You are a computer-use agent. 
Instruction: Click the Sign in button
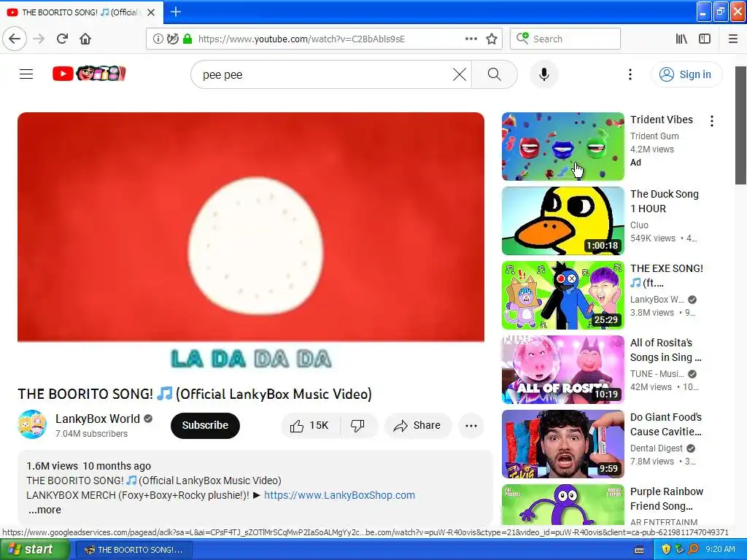click(686, 74)
